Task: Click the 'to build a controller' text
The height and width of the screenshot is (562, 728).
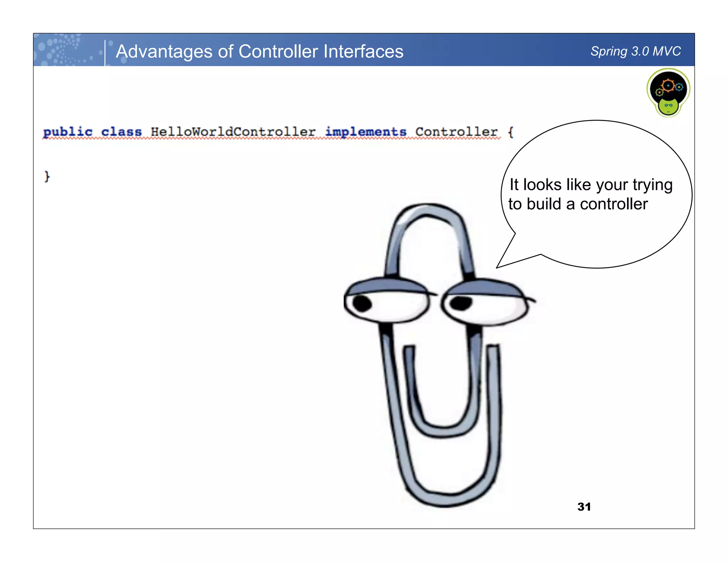Action: pyautogui.click(x=578, y=204)
